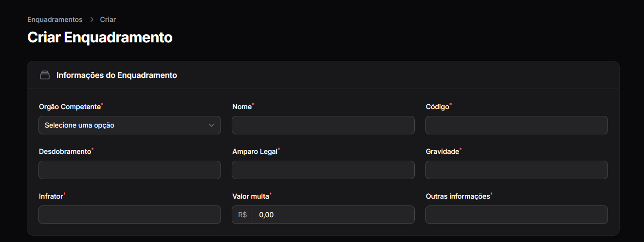Screen dimensions: 644x242
Task: Click the R$ currency prefix
Action: point(242,215)
